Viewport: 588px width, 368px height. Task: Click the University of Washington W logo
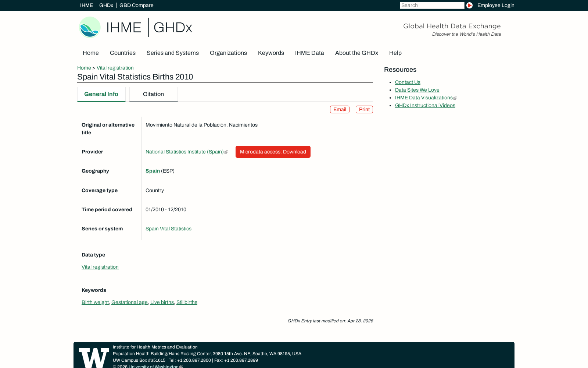click(94, 358)
